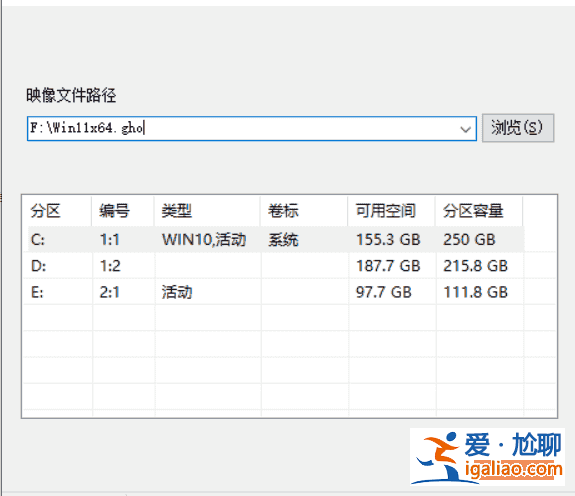Click the 215.8 GB capacity cell
This screenshot has width=575, height=496.
point(476,266)
